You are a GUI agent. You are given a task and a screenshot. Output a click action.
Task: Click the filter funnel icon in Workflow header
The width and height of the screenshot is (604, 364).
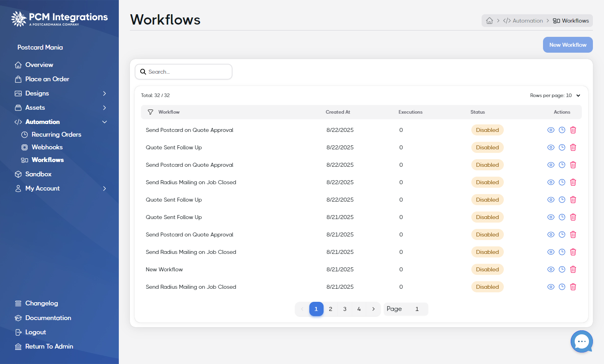coord(151,112)
